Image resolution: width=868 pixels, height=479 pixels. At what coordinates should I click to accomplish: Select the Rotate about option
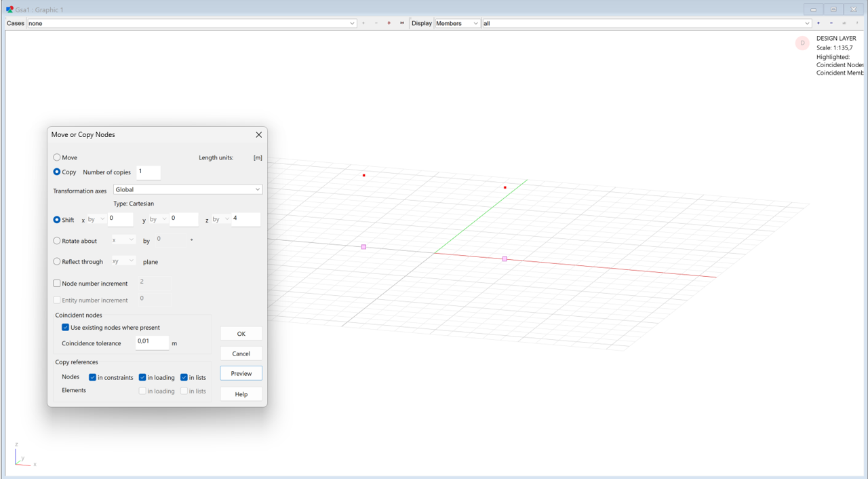pyautogui.click(x=57, y=241)
